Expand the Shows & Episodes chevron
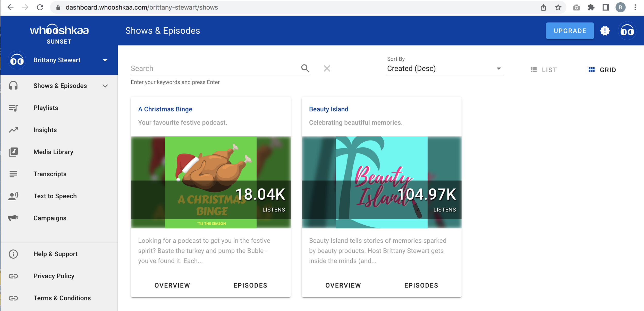 (x=105, y=86)
